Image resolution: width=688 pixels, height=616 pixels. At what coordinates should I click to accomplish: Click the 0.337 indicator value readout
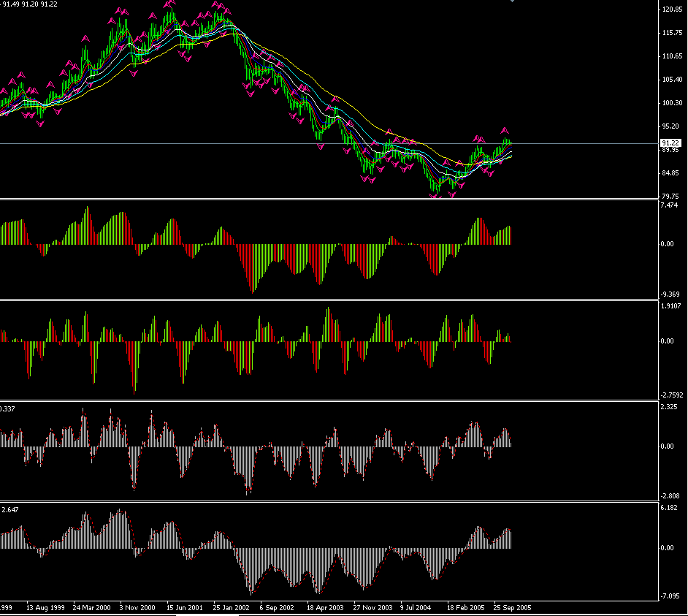pyautogui.click(x=7, y=409)
